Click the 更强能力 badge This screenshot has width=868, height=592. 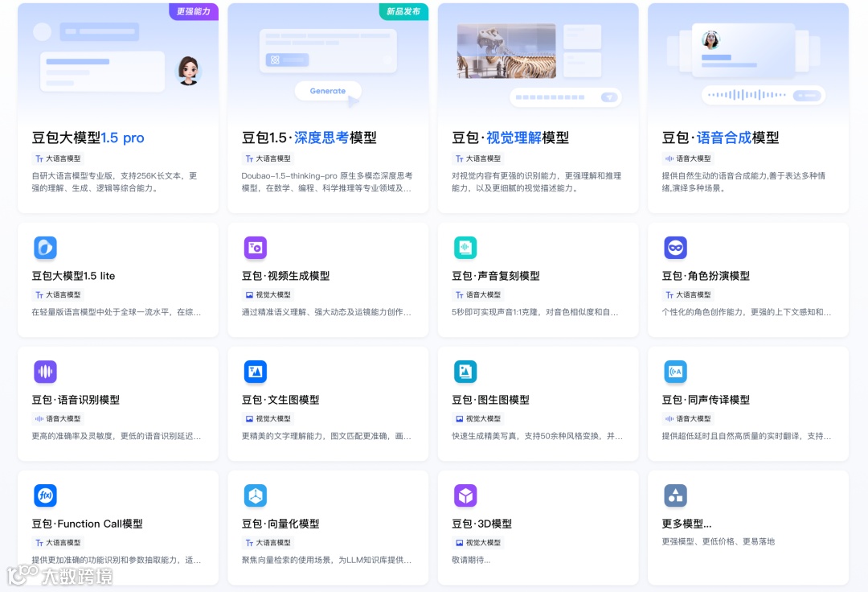click(194, 11)
